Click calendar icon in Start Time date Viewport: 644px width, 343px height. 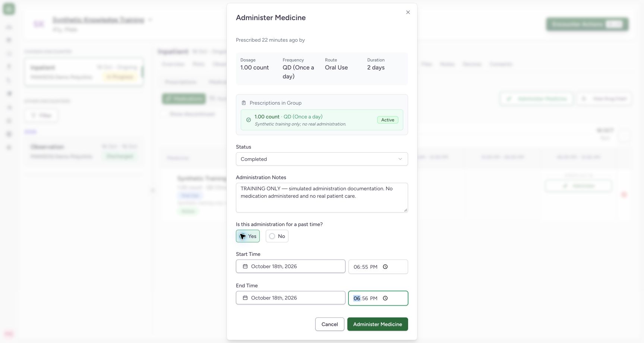(245, 266)
